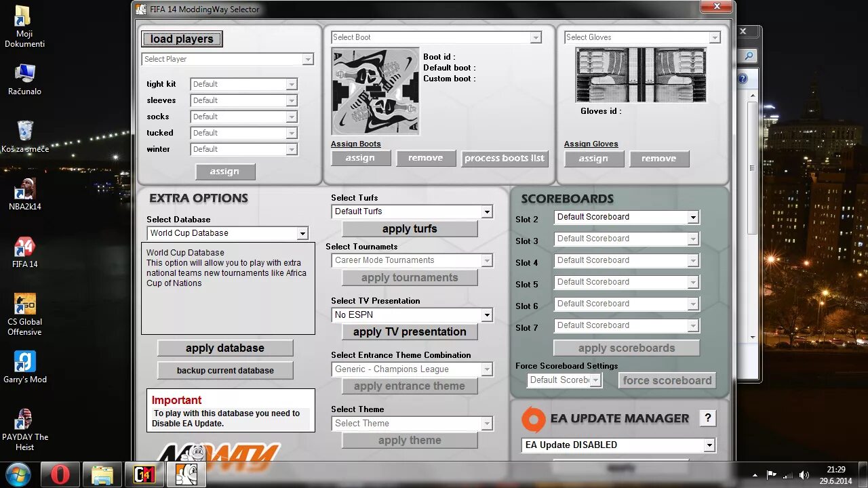Launch Garry's Mod desktop shortcut
Screen dimensions: 868x488
pyautogui.click(x=24, y=367)
